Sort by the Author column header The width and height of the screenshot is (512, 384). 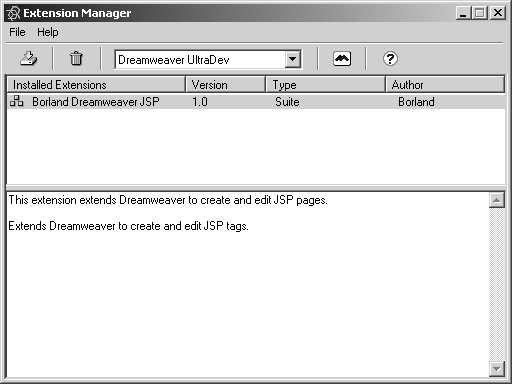(x=445, y=85)
